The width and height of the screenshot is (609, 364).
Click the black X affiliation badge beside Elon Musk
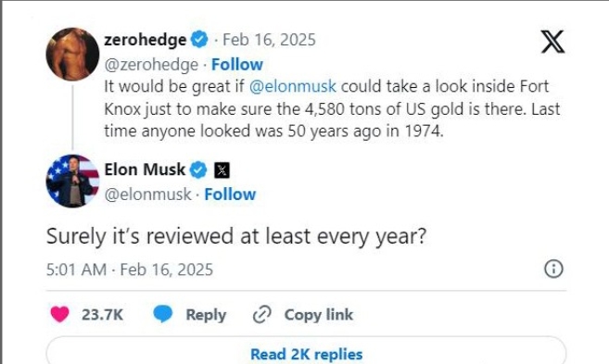coord(222,170)
